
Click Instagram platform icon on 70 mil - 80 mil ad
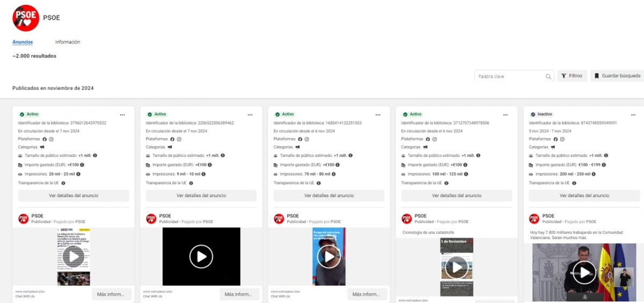[307, 139]
